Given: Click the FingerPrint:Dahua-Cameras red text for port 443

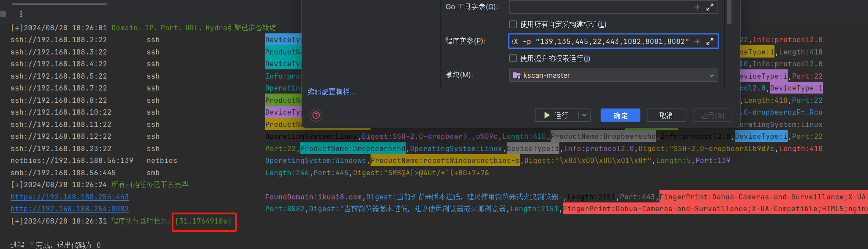Looking at the screenshot, I should pos(763,197).
